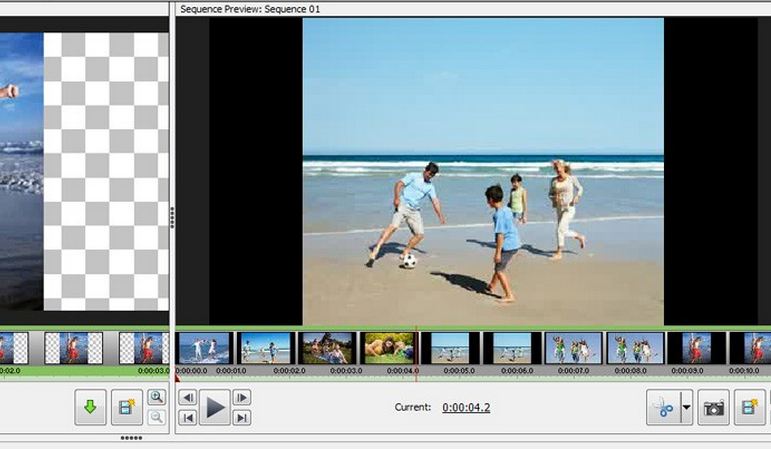Click the red playhead line on sequence timeline
Screen dimensions: 771x449
(416, 354)
